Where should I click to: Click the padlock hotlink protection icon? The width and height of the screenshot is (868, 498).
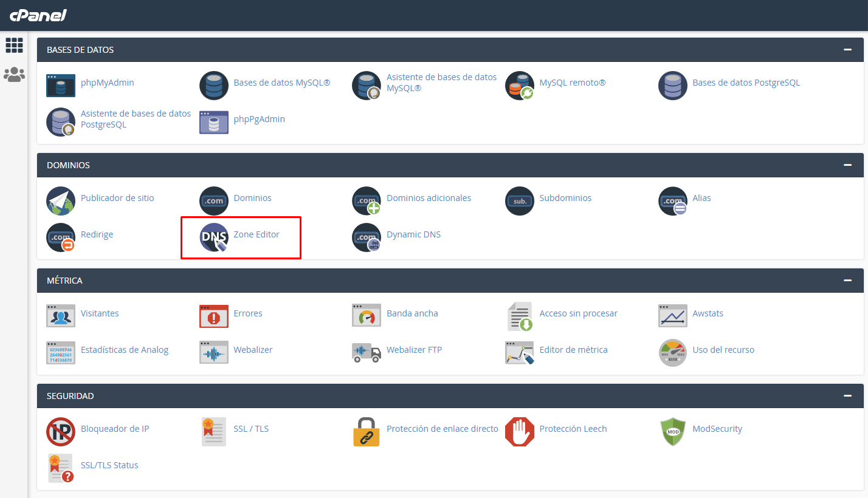(x=367, y=432)
